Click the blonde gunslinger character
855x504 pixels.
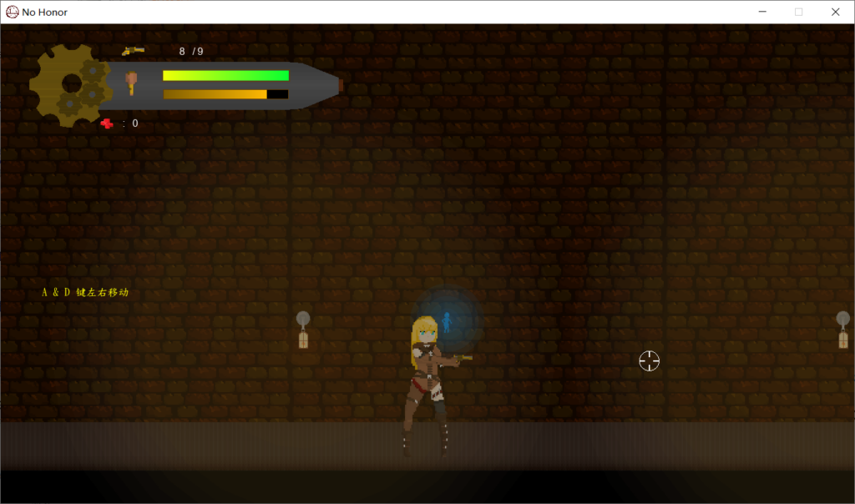[432, 386]
